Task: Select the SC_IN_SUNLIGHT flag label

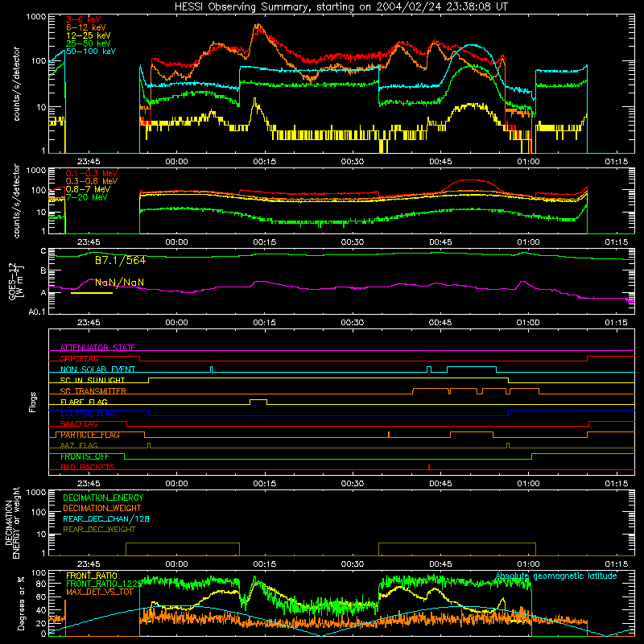Action: pos(93,380)
